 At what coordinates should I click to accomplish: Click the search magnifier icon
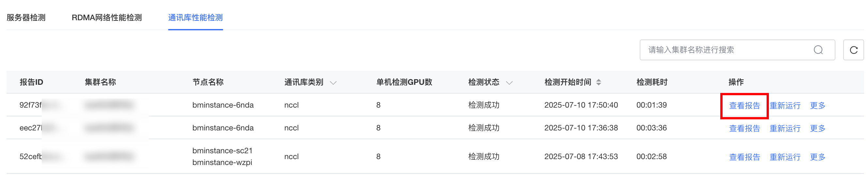tap(818, 50)
